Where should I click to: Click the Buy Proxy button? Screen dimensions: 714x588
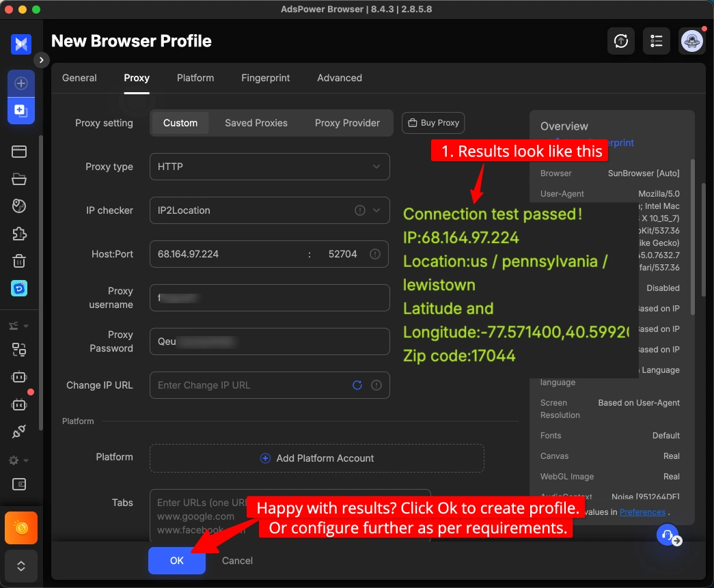(433, 123)
